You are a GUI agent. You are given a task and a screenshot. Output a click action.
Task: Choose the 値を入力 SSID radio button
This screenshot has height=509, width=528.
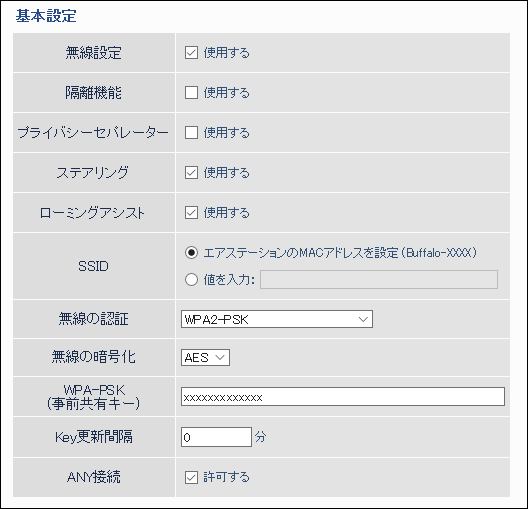191,279
